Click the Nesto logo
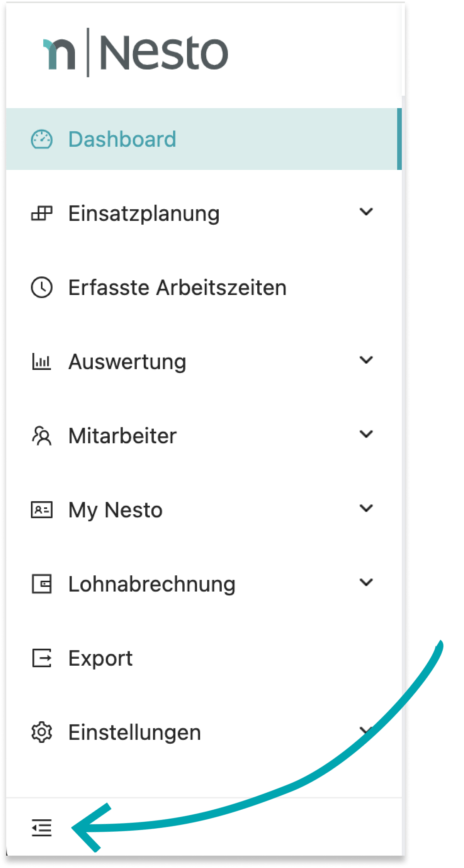Screen dimensions: 464x868 135,53
